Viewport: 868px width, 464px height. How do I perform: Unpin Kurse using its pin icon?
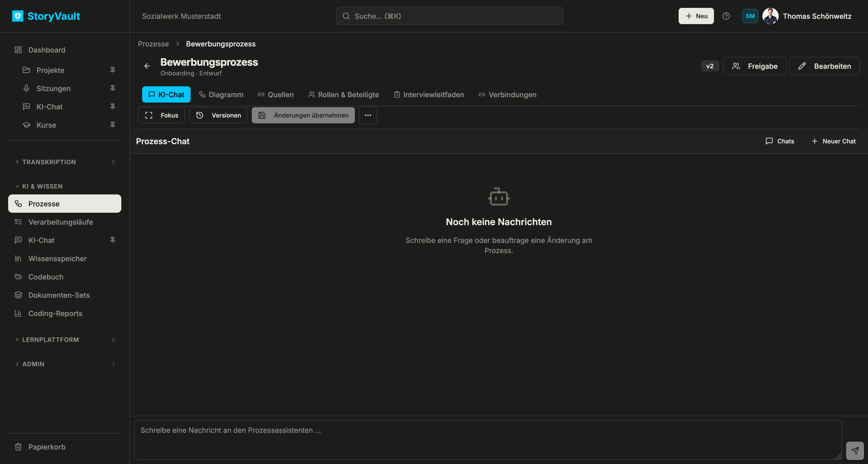coord(112,125)
